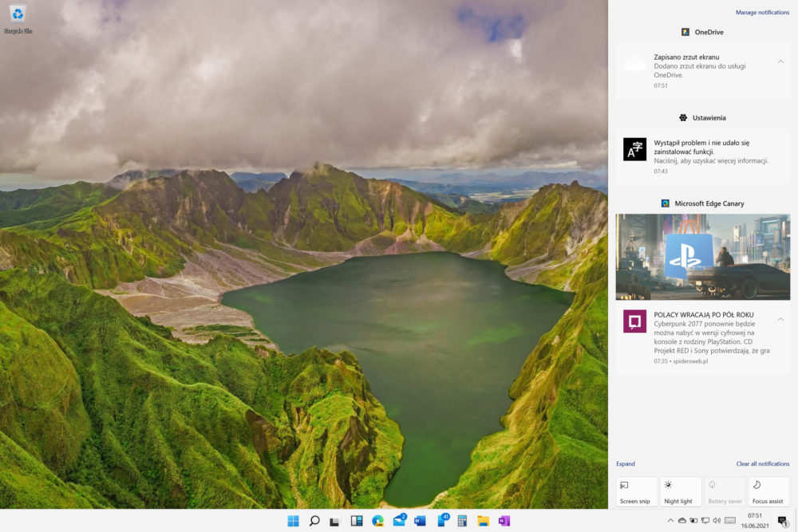Screen dimensions: 798x532
Task: Launch Microsoft Edge Canary from taskbar
Action: pos(377,520)
